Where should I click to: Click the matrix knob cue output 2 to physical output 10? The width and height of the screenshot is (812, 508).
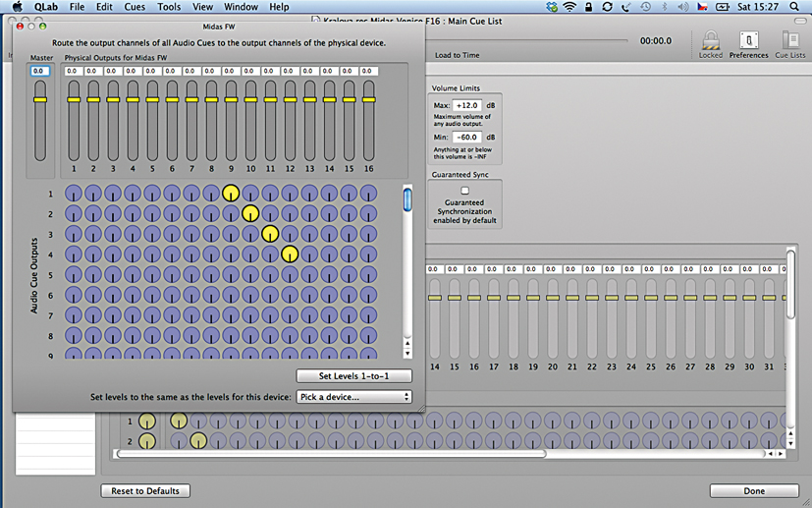click(250, 213)
